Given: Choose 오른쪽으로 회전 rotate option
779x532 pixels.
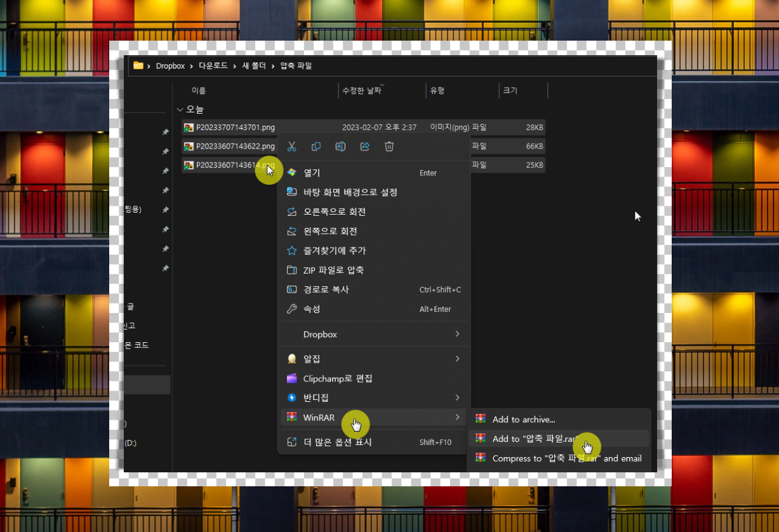Looking at the screenshot, I should pos(374,211).
